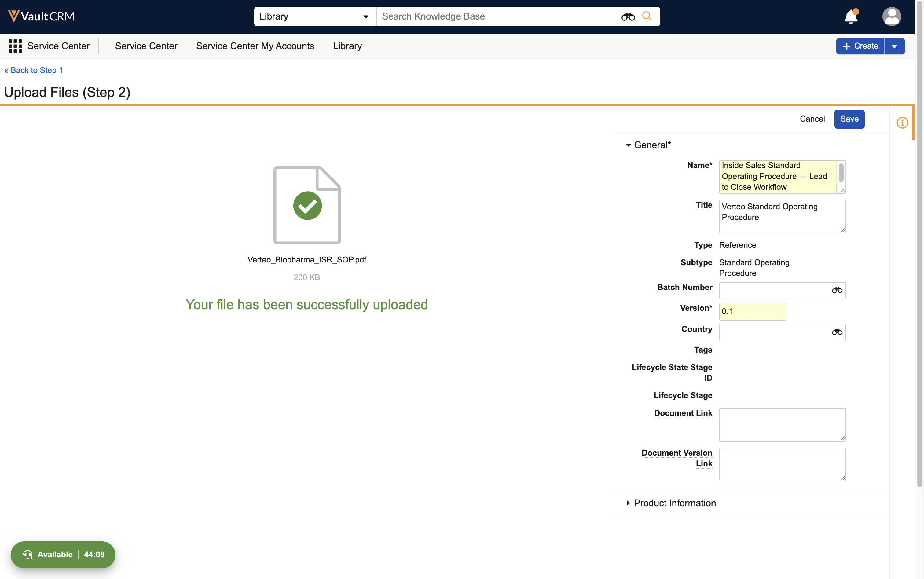Open the Create button dropdown arrow
Image resolution: width=924 pixels, height=579 pixels.
tap(894, 46)
